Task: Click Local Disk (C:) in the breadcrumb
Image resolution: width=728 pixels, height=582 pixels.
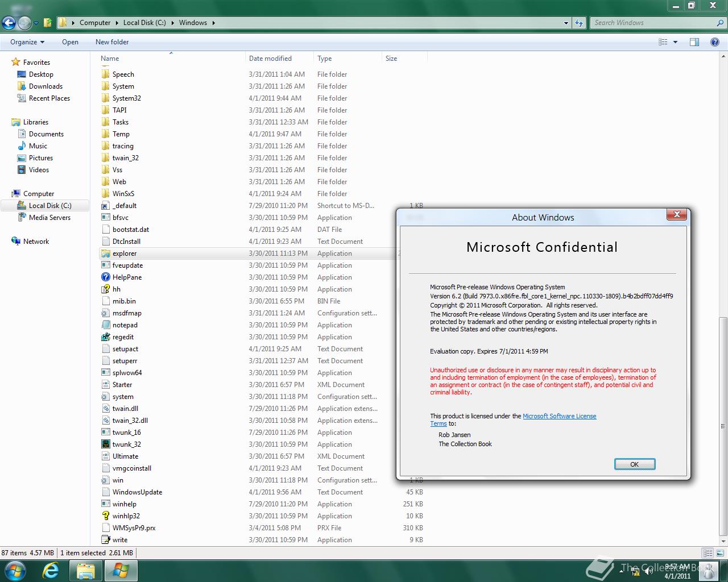Action: (x=144, y=23)
